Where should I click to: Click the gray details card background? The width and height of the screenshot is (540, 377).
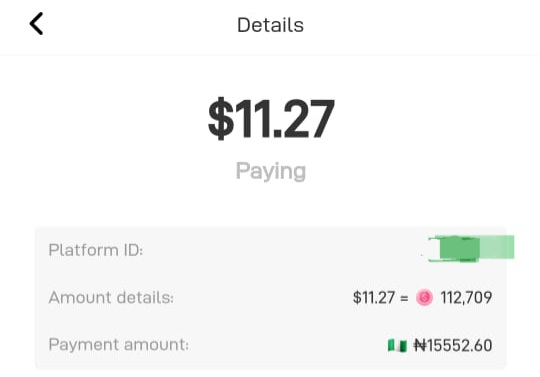pos(271,298)
